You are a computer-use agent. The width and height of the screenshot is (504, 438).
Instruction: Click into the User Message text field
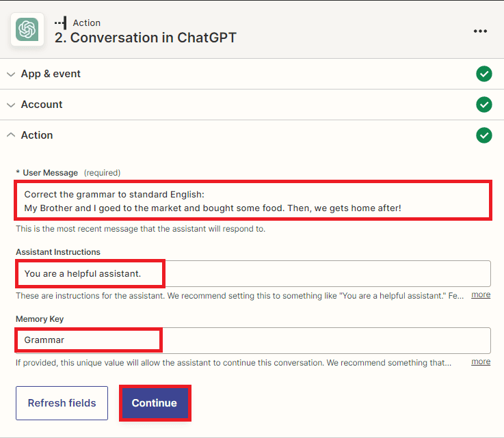pos(253,201)
